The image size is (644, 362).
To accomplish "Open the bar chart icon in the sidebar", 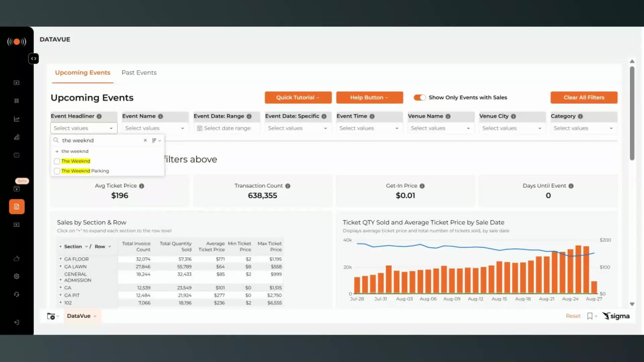I will pos(16,137).
